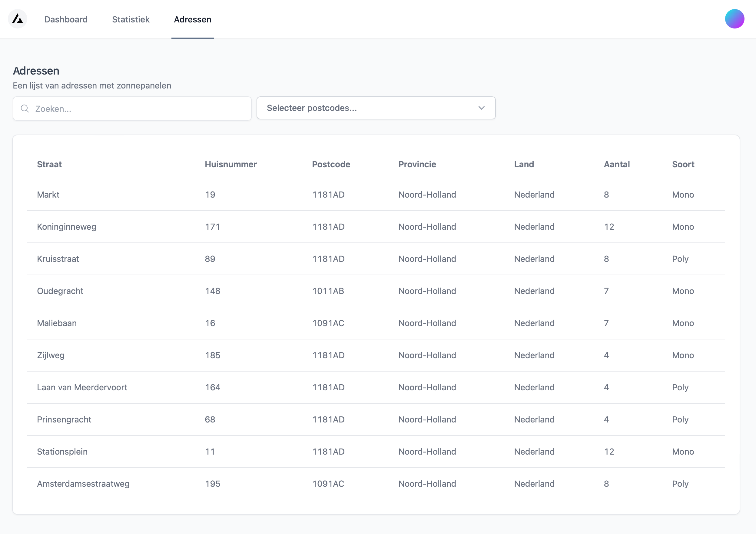The width and height of the screenshot is (756, 534).
Task: Click Poly in the Laan van Meerdervoort row
Action: click(x=680, y=387)
